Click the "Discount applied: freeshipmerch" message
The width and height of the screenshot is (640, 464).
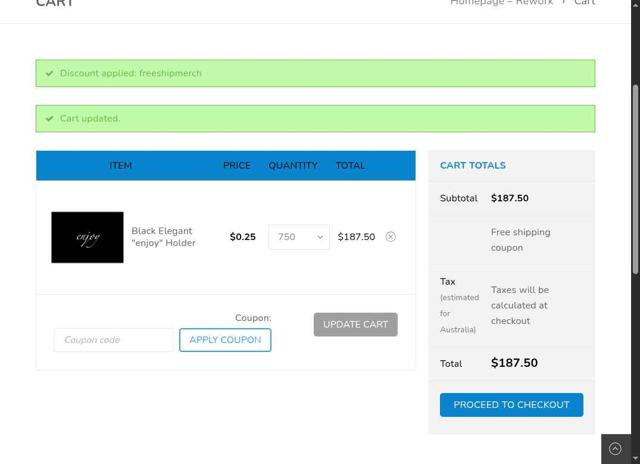coord(131,73)
